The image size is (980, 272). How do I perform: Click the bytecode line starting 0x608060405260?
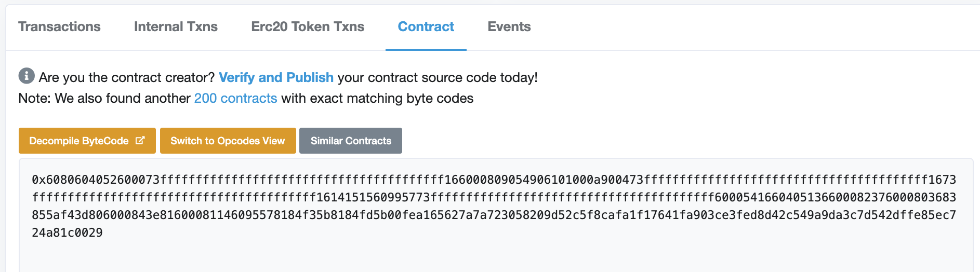coord(494,180)
